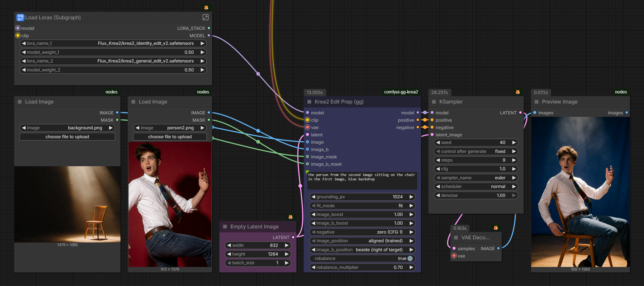The height and width of the screenshot is (286, 644).
Task: Open the scheduler dropdown
Action: pos(476,187)
